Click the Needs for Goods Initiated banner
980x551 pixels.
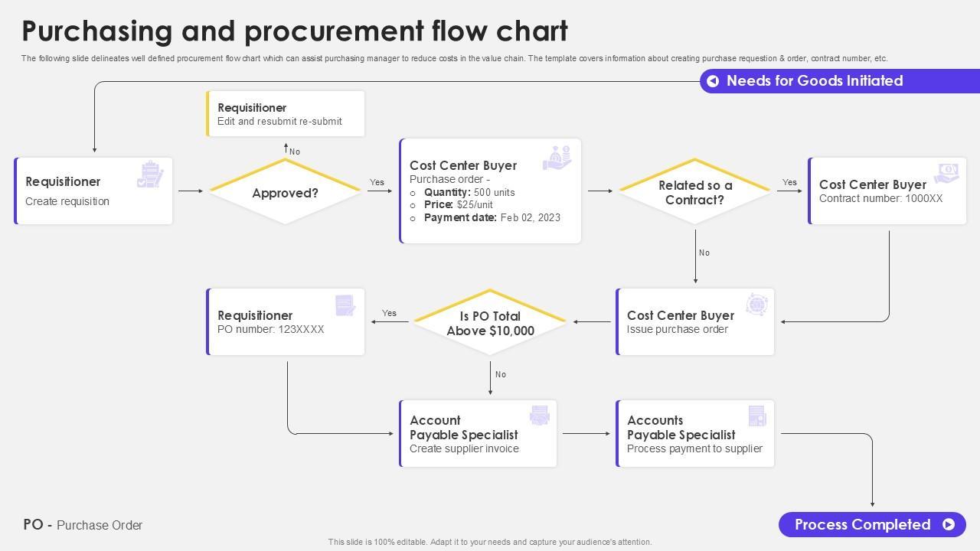tap(815, 81)
